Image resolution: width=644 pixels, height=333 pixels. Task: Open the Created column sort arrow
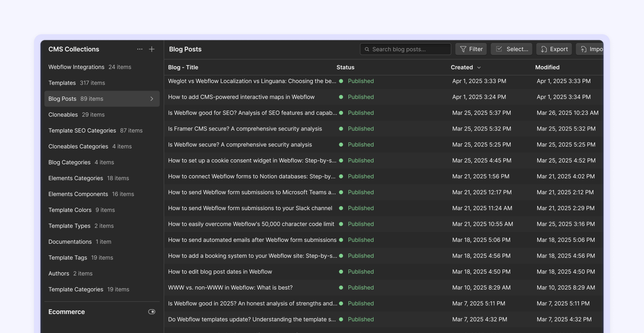tap(479, 68)
